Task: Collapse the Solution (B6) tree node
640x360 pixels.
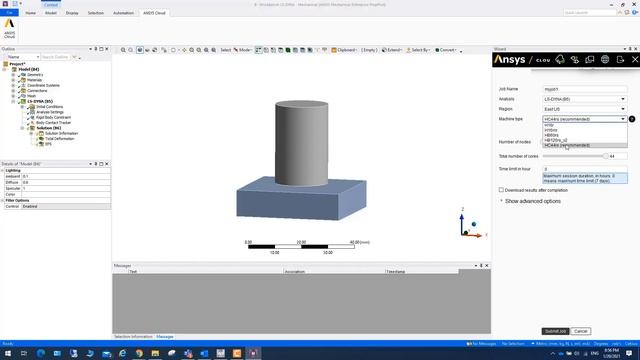Action: [22, 128]
